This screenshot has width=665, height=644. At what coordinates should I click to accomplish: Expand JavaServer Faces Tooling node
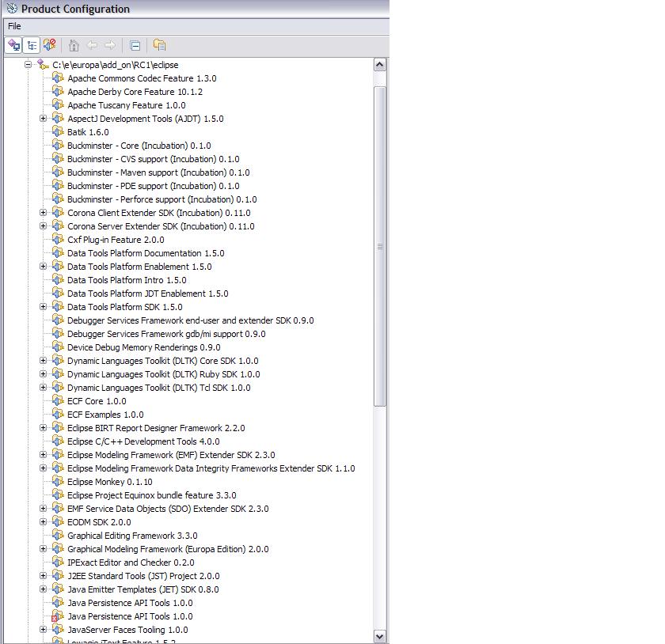43,630
